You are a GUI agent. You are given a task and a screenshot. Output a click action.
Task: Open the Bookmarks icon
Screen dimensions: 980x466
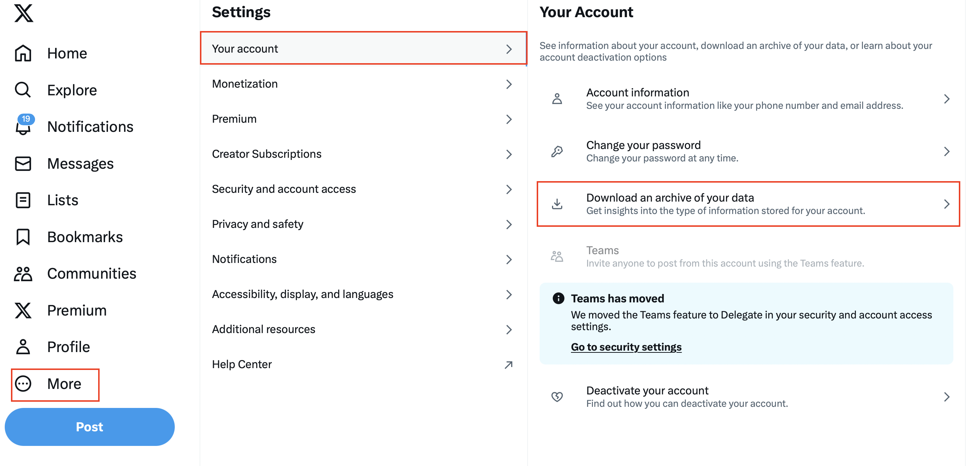(23, 237)
